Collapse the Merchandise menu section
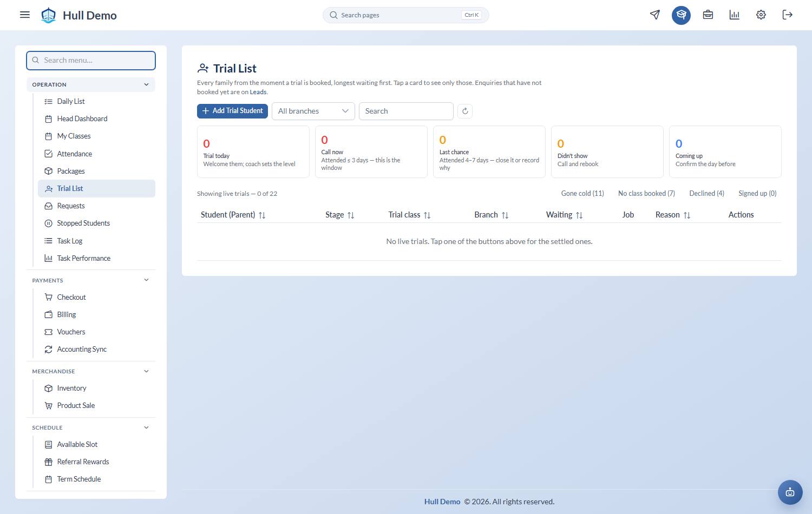Screen dimensions: 812x514 point(91,371)
